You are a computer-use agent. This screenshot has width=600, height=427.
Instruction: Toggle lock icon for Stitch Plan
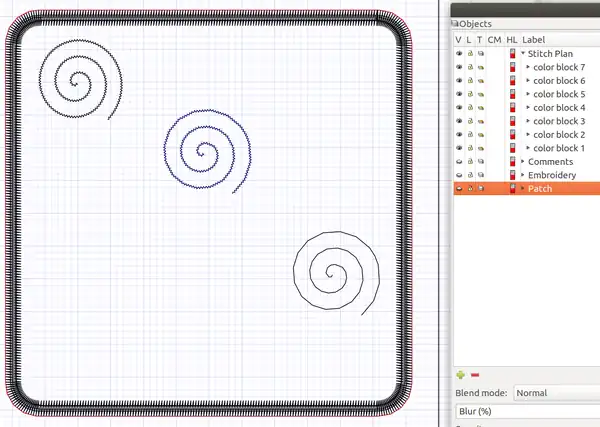[470, 53]
